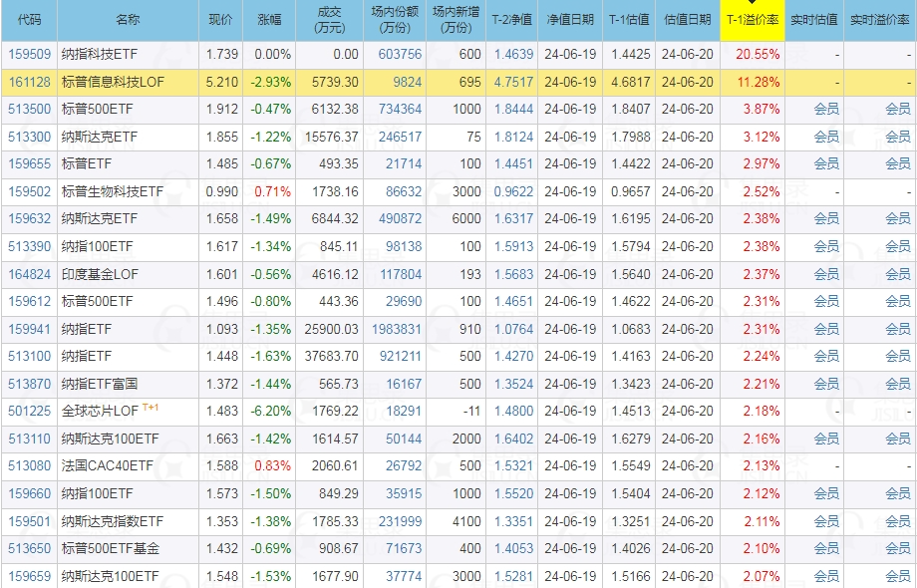Open fund code 513500 link
This screenshot has width=917, height=588.
tap(29, 109)
